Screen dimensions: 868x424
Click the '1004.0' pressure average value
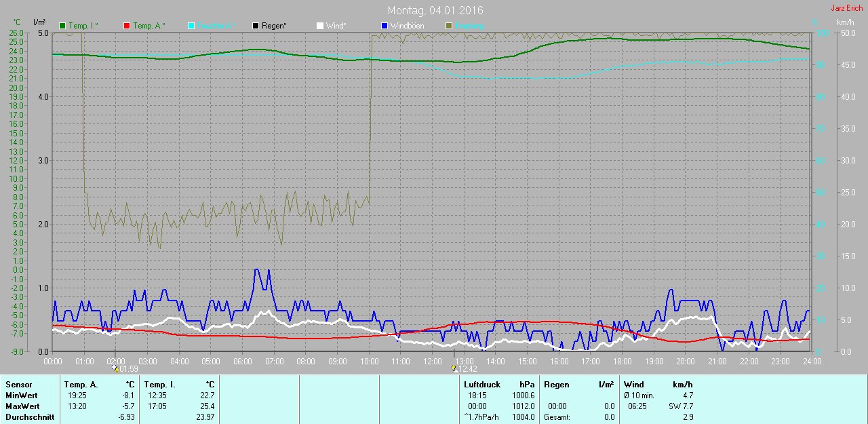[523, 417]
